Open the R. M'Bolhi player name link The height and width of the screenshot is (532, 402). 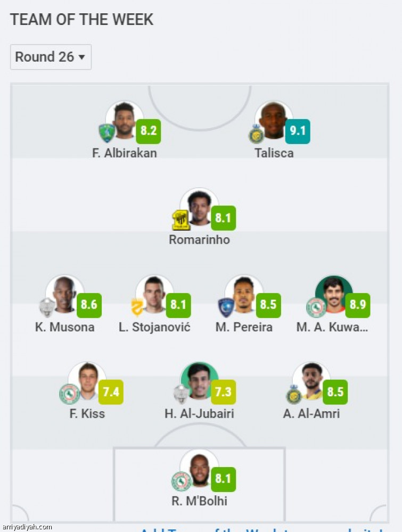tap(199, 501)
